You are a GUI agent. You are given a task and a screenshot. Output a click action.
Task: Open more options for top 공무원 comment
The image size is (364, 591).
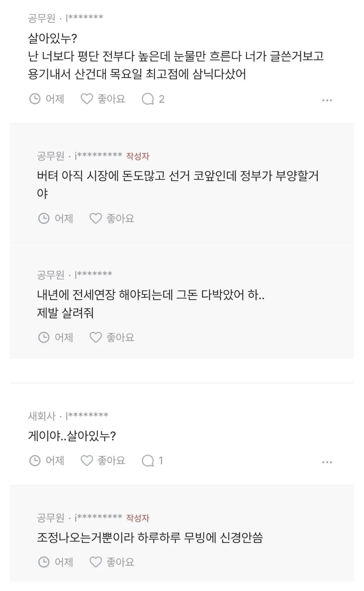[327, 100]
